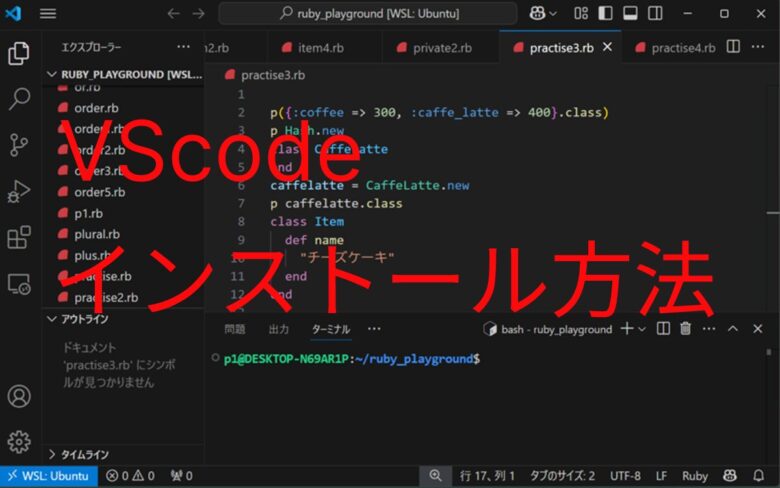Open the Manage gear icon

[19, 442]
